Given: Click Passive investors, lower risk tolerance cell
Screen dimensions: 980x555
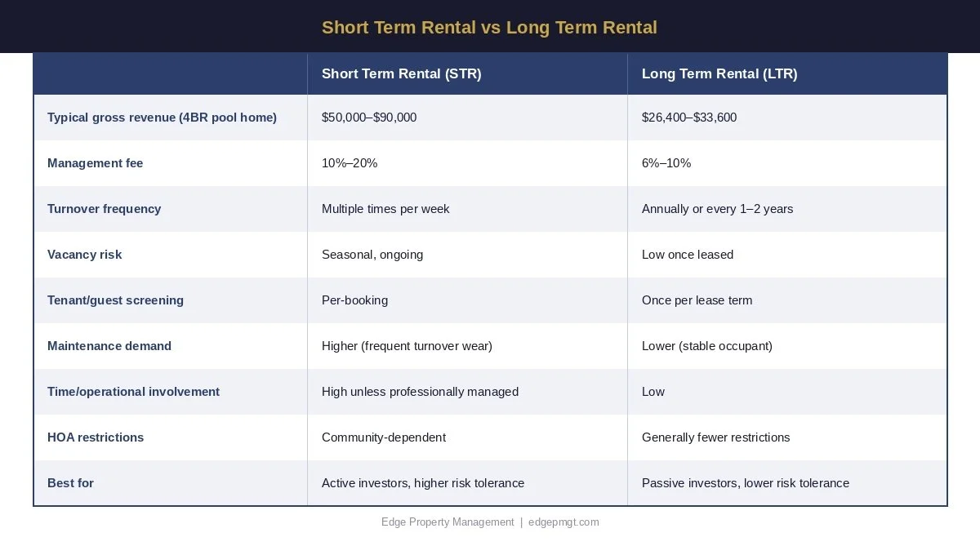Looking at the screenshot, I should coord(787,483).
